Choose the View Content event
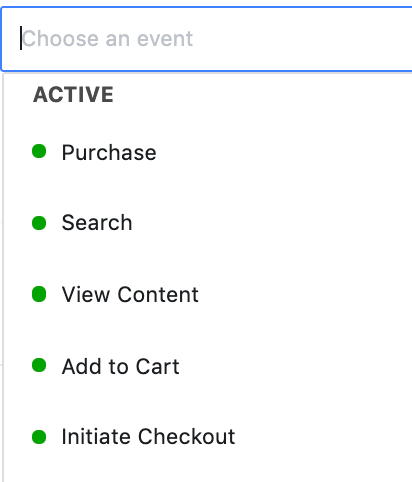Image resolution: width=412 pixels, height=482 pixels. point(130,295)
